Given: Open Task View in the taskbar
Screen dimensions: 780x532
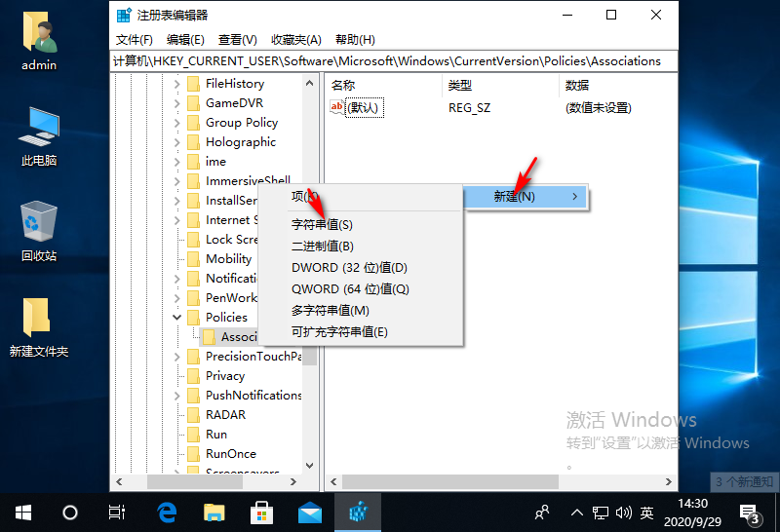Looking at the screenshot, I should (x=116, y=513).
